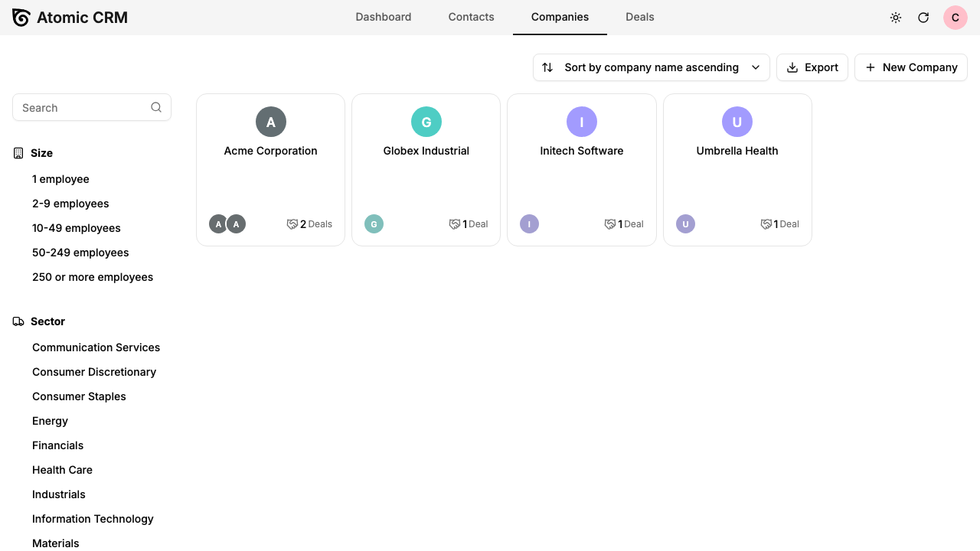Select the Health Care sector filter
Screen dimensions: 980x551
tap(62, 470)
